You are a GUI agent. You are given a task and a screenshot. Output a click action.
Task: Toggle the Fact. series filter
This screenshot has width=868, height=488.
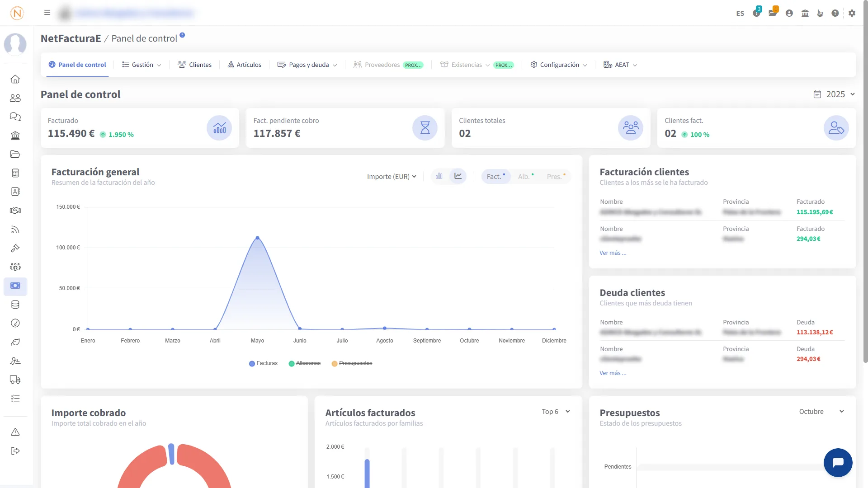click(x=495, y=177)
